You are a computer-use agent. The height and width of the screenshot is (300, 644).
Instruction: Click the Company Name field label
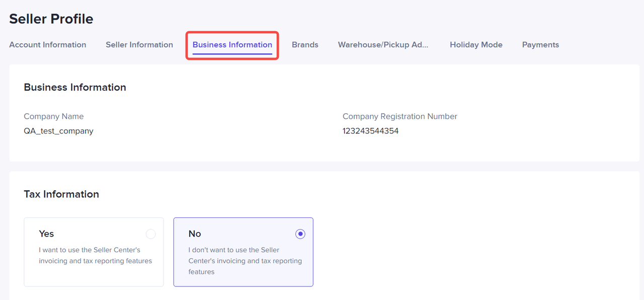click(x=54, y=116)
